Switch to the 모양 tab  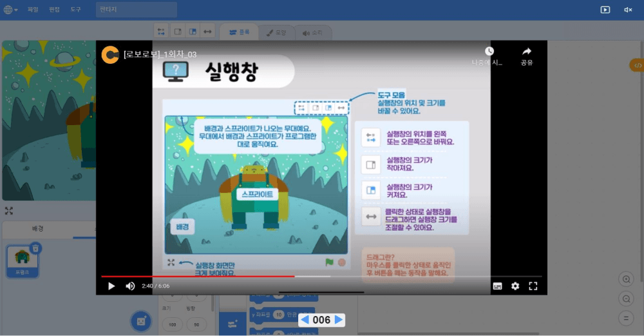pos(276,32)
